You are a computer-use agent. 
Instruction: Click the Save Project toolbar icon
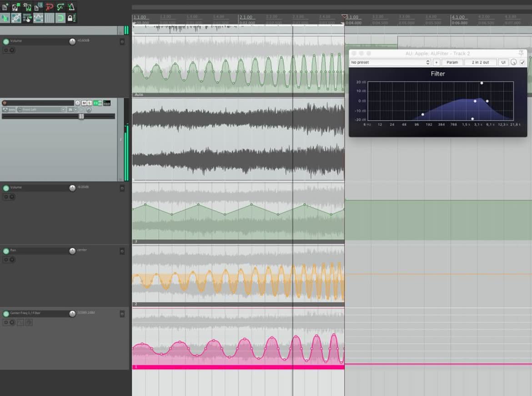point(27,7)
